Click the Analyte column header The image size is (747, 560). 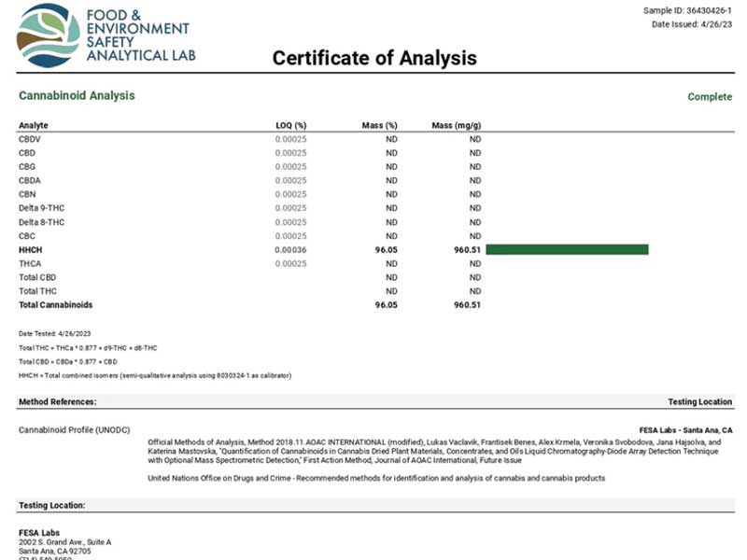pyautogui.click(x=34, y=125)
